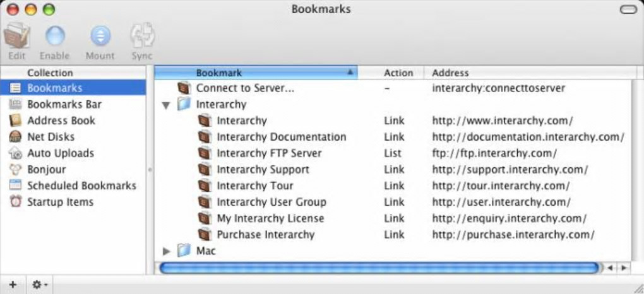Open the Address Book collection
The width and height of the screenshot is (644, 294).
click(x=73, y=121)
